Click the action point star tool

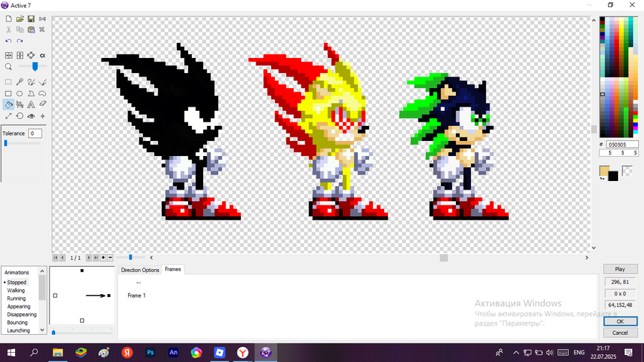point(42,116)
